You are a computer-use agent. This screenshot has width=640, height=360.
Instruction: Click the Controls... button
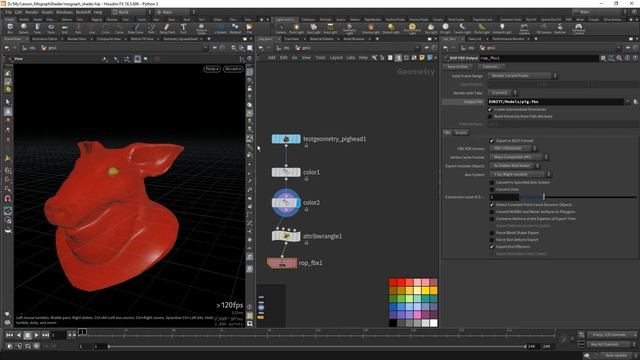491,67
